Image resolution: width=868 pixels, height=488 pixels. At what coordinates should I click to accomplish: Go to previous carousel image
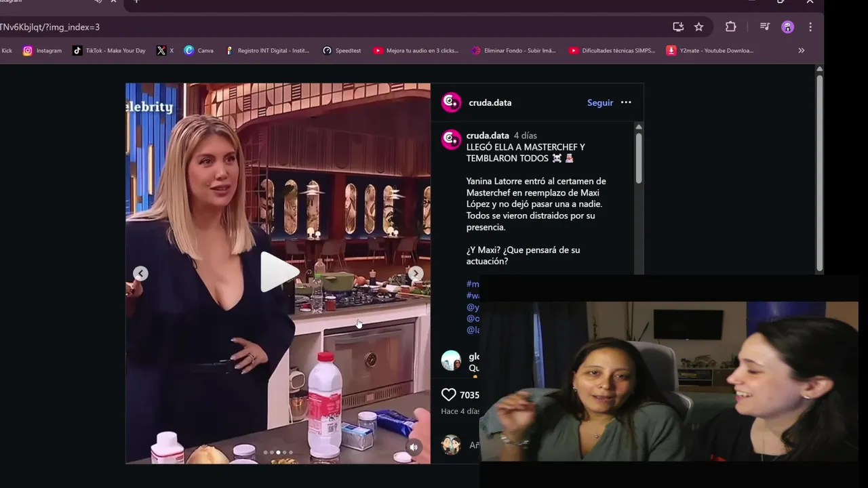click(140, 273)
